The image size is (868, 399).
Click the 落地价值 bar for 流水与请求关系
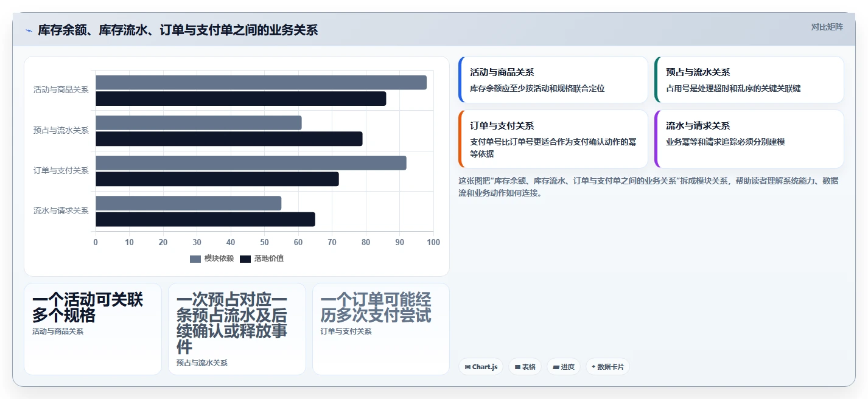(205, 219)
